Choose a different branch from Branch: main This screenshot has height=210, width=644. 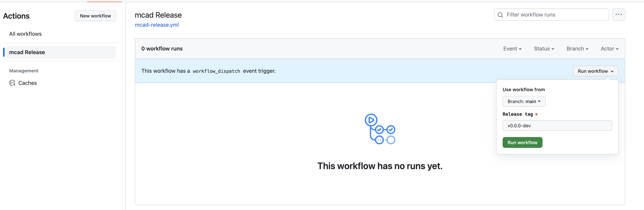coord(524,102)
